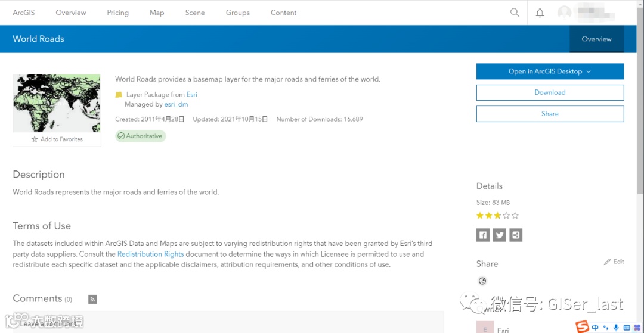Viewport: 644px width, 333px height.
Task: Open the Esri owner link
Action: [192, 94]
